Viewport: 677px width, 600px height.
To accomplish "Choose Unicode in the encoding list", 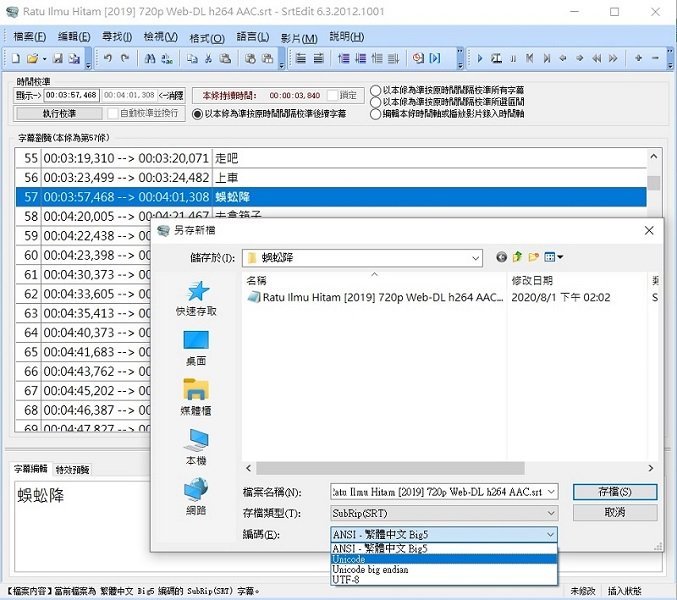I will coord(444,559).
